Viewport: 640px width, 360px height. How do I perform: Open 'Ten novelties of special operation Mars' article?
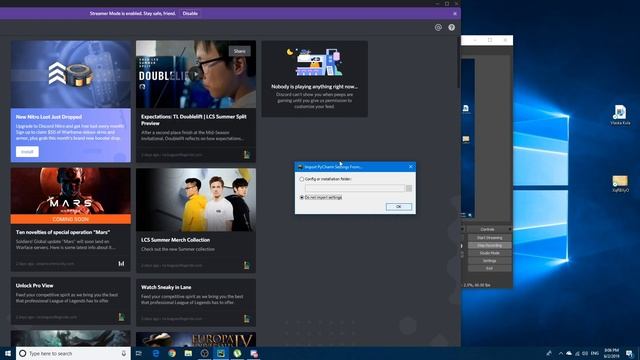click(x=63, y=232)
